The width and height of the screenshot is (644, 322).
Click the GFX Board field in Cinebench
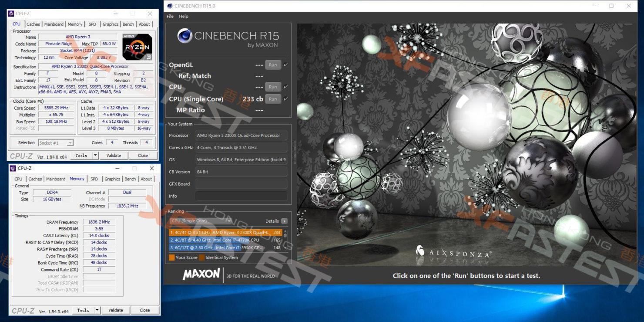pos(241,184)
